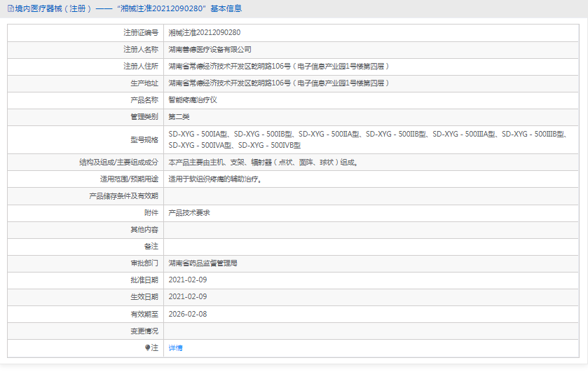
Task: Click the 产品储存条件及有效期 label
Action: click(x=124, y=195)
